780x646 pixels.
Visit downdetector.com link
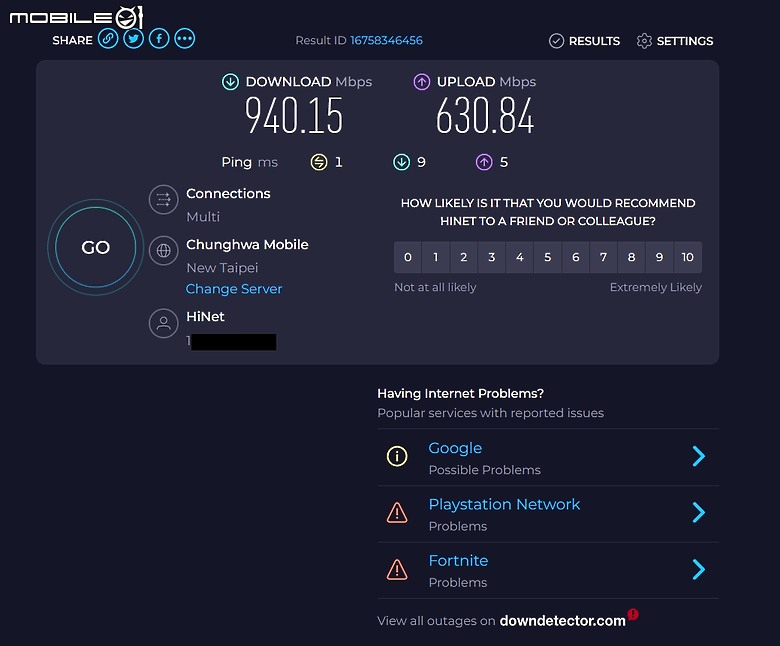[562, 621]
